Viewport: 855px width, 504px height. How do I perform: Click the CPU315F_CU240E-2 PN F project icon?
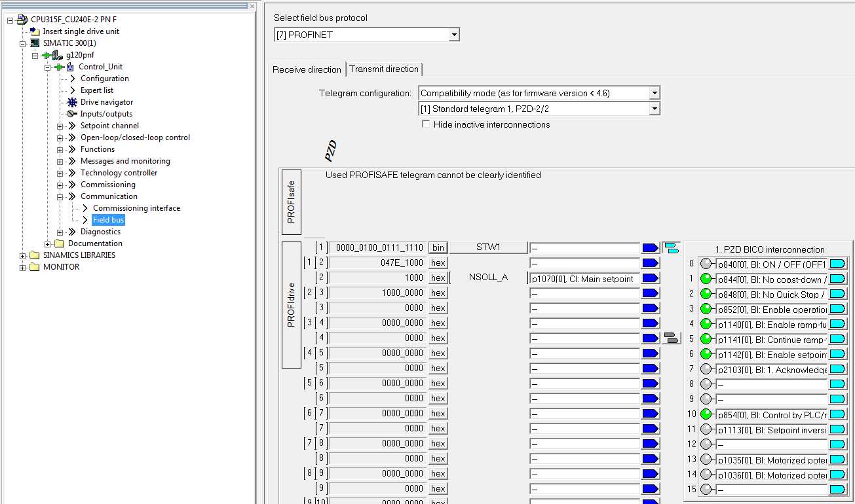pos(22,20)
